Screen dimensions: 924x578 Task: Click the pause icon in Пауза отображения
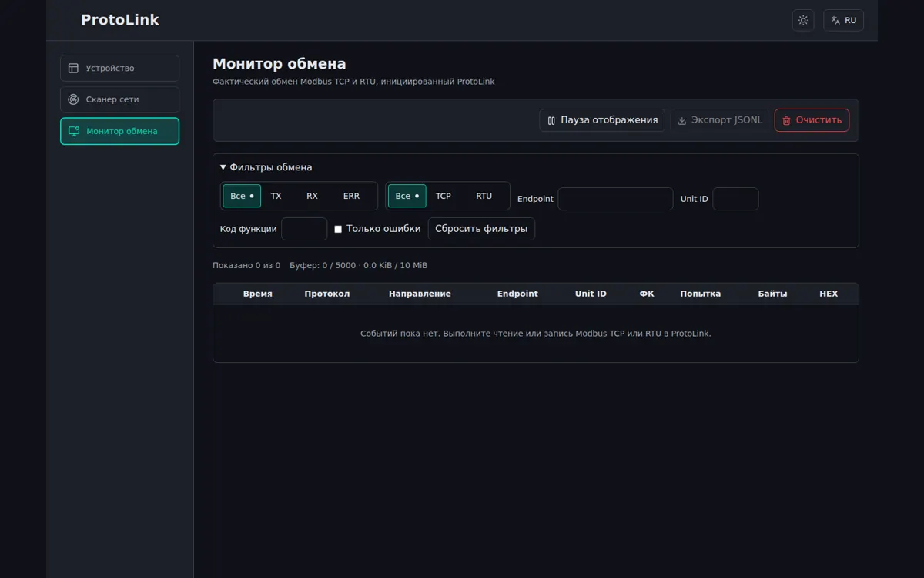pyautogui.click(x=551, y=121)
